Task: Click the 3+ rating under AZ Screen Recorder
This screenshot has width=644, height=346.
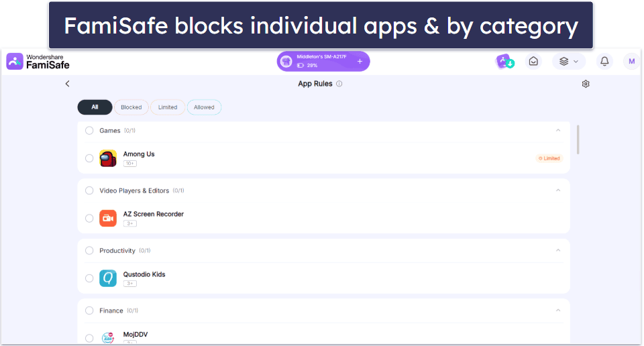Action: pos(129,224)
